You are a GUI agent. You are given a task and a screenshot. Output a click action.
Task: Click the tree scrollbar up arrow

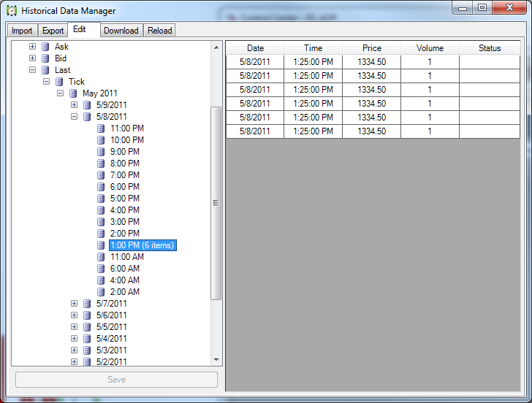coord(216,47)
